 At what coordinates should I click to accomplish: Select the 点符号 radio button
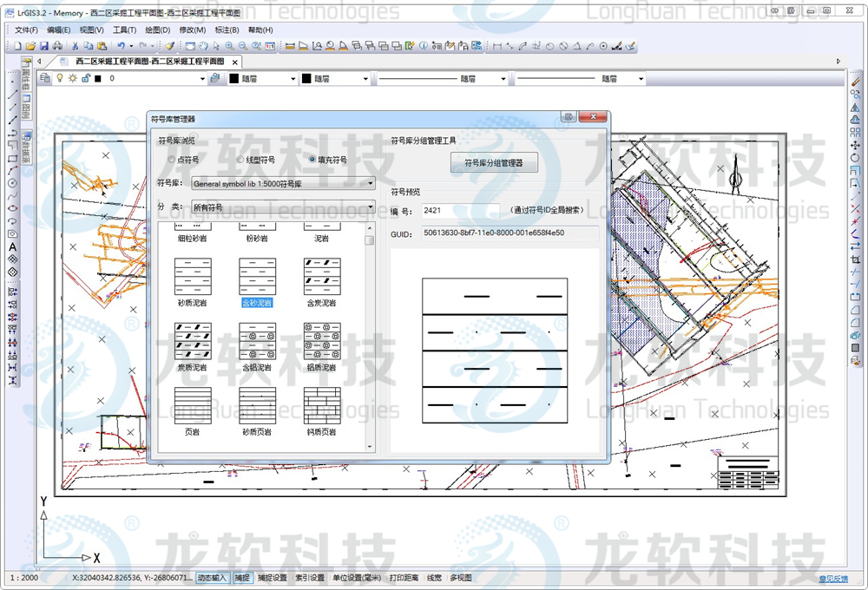coord(172,160)
